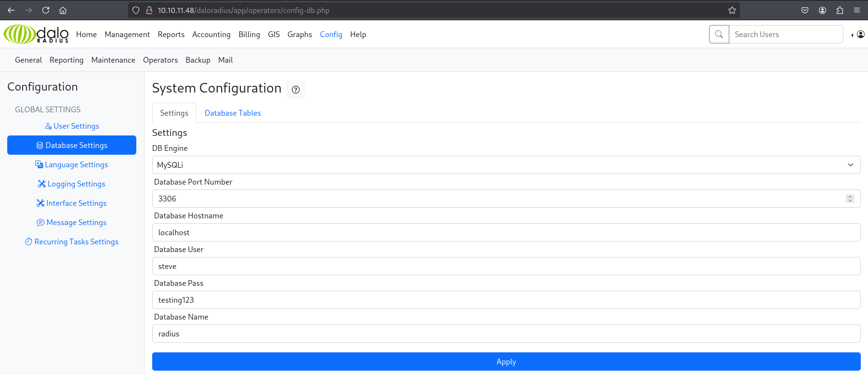Viewport: 868px width, 375px height.
Task: Open the user account icon menu
Action: tap(860, 34)
